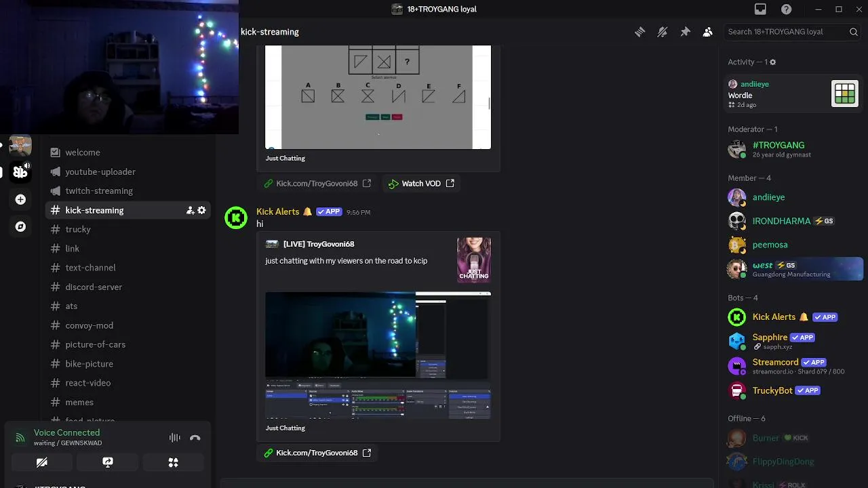Open offline member FlippyDingDong profile
The height and width of the screenshot is (488, 868).
[x=793, y=462]
